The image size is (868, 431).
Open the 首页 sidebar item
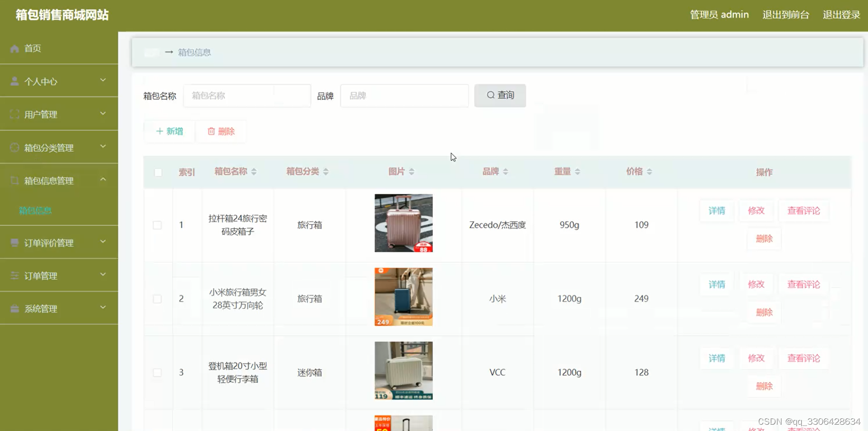pyautogui.click(x=59, y=48)
